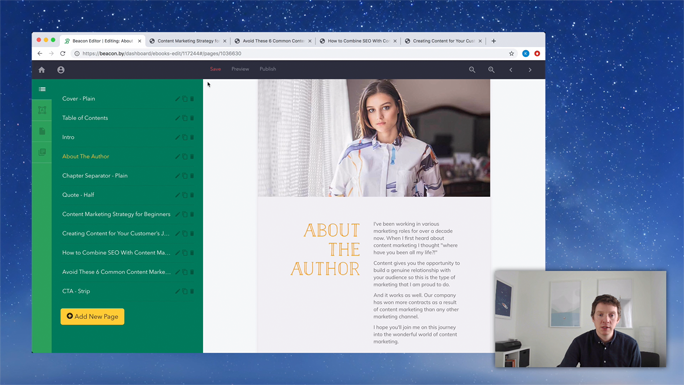Select the Beacon Editor browser tab
684x385 pixels.
103,41
